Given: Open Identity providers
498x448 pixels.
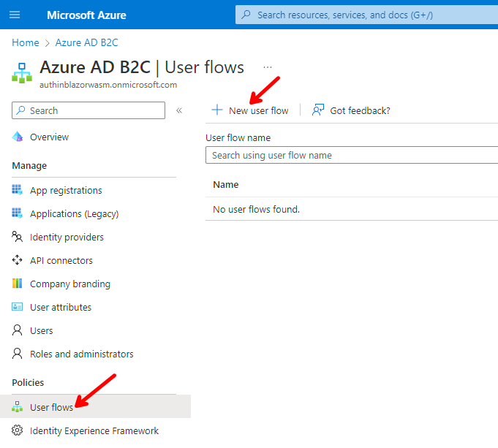Looking at the screenshot, I should (x=67, y=238).
